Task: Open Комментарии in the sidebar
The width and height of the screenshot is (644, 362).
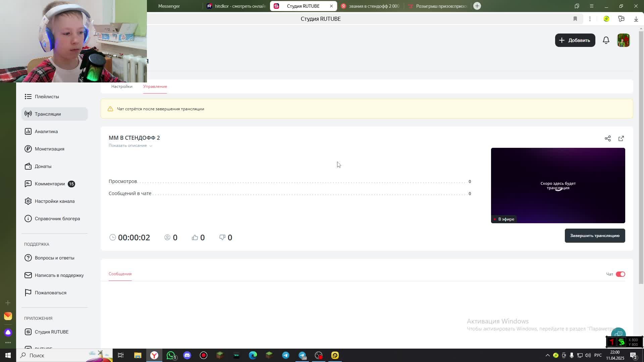Action: [x=50, y=184]
